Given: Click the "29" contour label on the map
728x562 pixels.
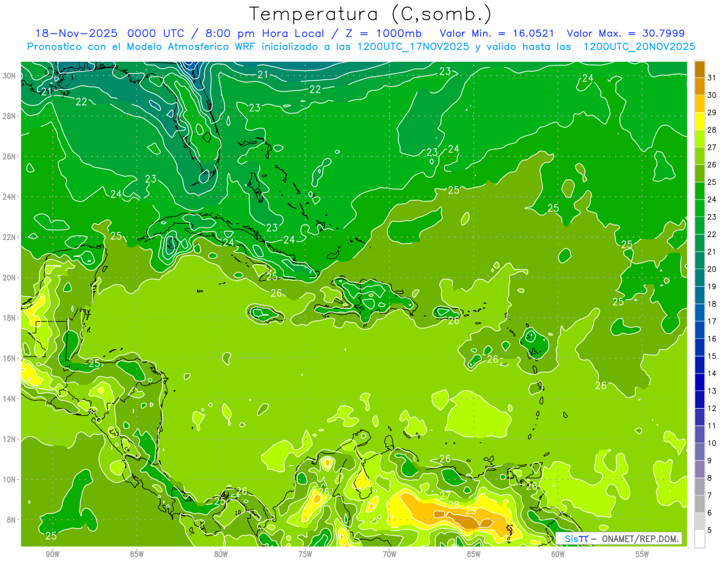Looking at the screenshot, I should click(471, 510).
